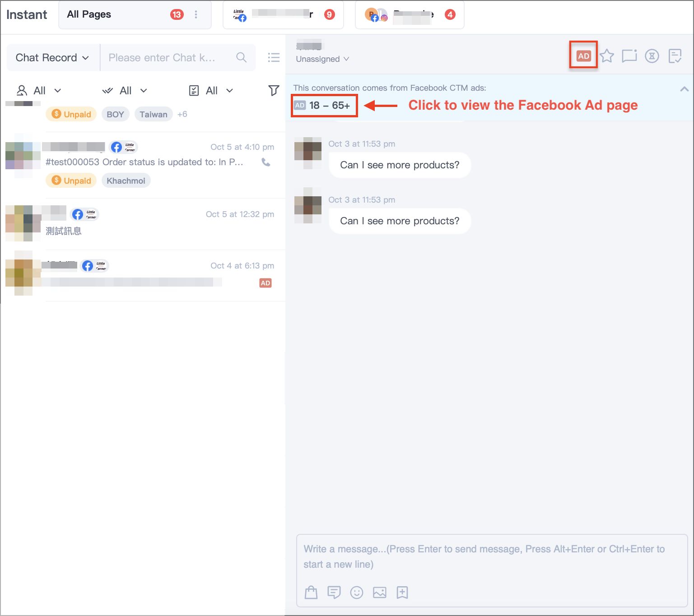The height and width of the screenshot is (616, 694).
Task: Focus the Write a message text box
Action: (x=492, y=557)
